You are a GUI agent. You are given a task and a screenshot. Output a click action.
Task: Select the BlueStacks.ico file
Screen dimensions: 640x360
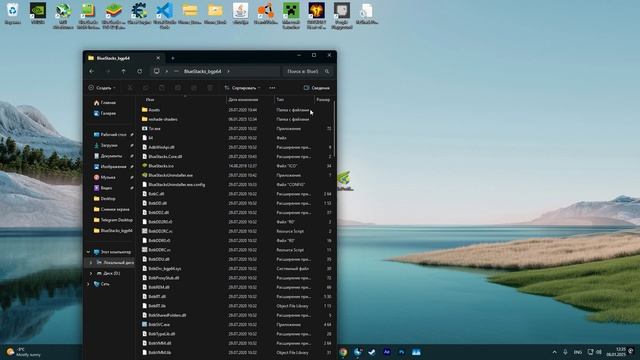236,166
